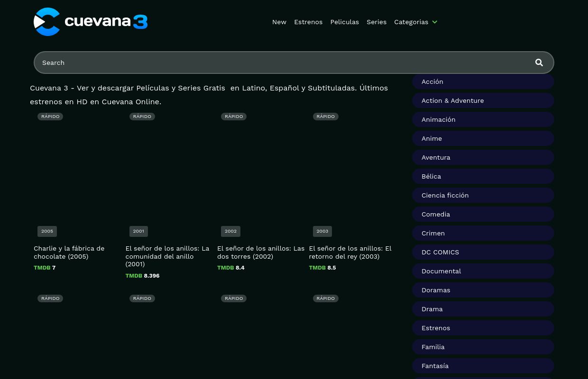Select the Familia category
This screenshot has height=379, width=588.
pos(483,347)
